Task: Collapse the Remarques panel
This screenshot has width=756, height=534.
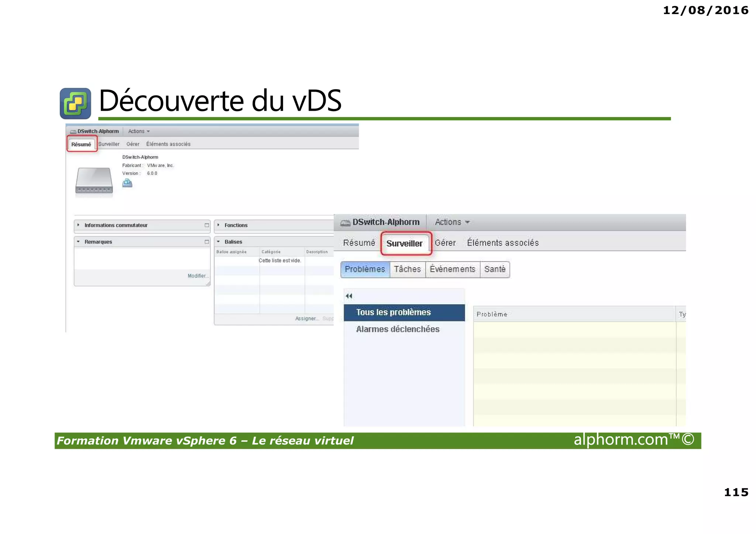Action: 78,242
